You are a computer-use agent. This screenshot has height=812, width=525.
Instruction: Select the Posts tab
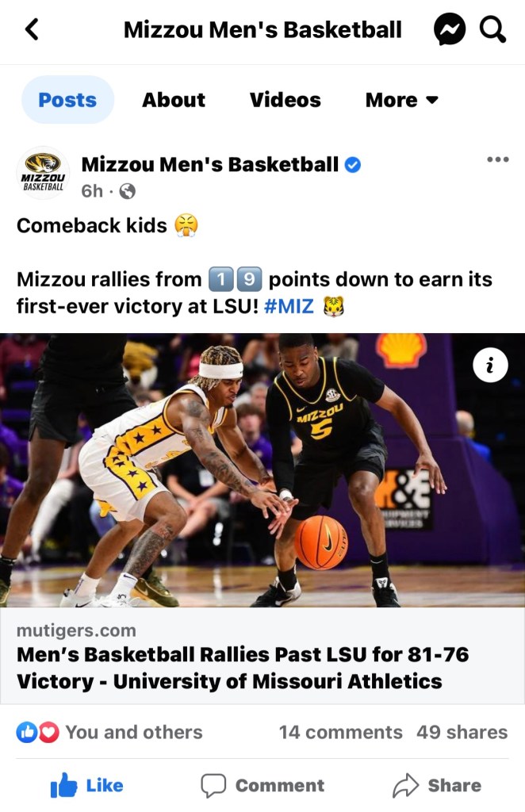(67, 100)
